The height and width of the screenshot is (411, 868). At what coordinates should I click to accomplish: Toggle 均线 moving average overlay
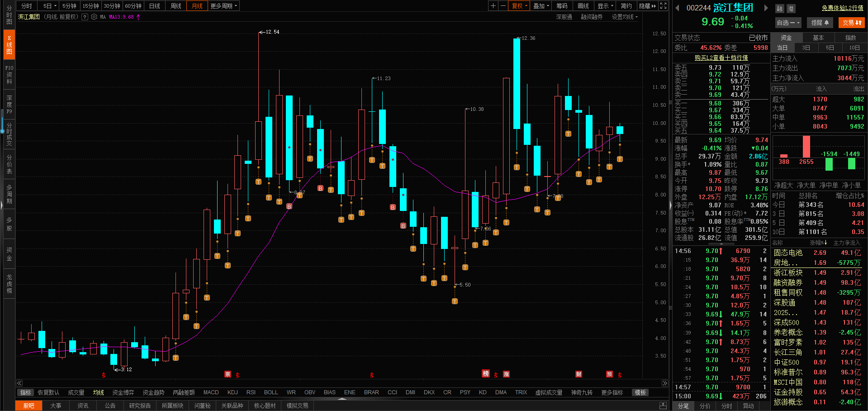[98, 392]
